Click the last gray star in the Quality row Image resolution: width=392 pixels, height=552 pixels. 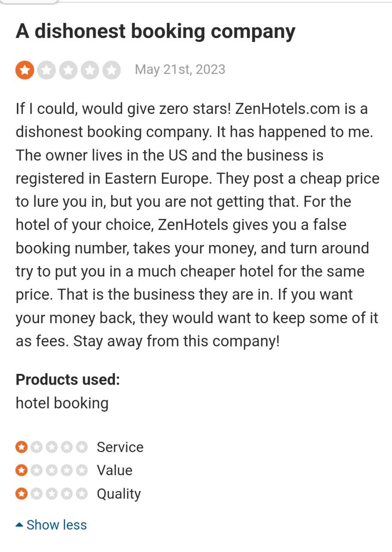coord(81,493)
